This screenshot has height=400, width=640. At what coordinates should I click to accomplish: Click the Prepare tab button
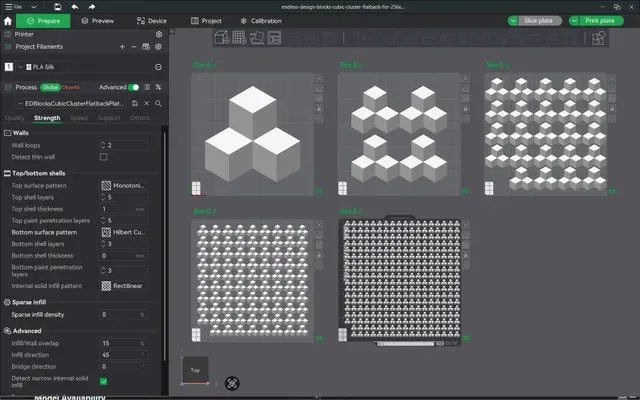(x=43, y=21)
